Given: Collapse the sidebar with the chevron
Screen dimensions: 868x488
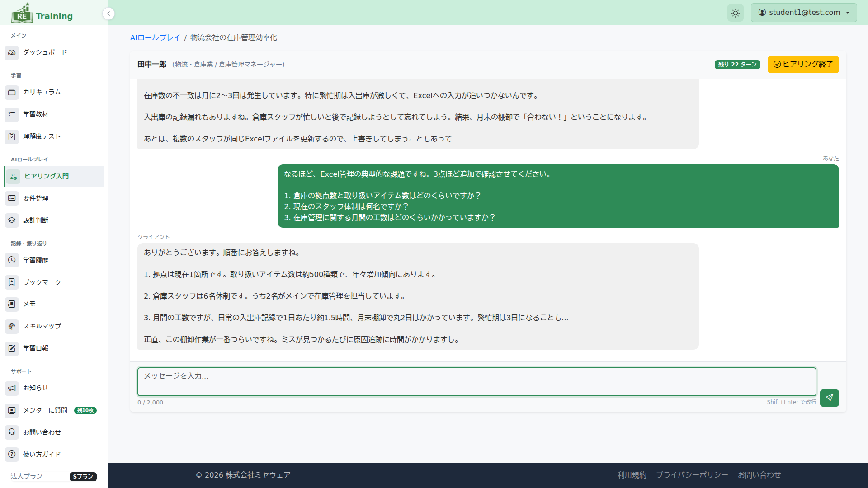Looking at the screenshot, I should (108, 14).
